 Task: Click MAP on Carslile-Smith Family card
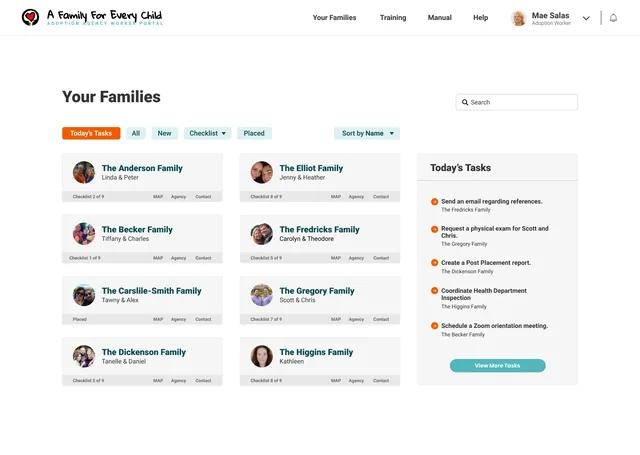[x=158, y=319]
